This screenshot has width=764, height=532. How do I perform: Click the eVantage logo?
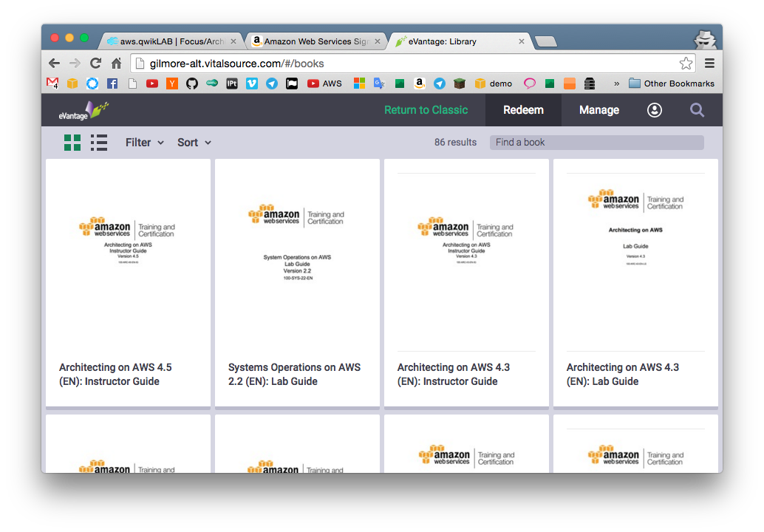pos(83,111)
